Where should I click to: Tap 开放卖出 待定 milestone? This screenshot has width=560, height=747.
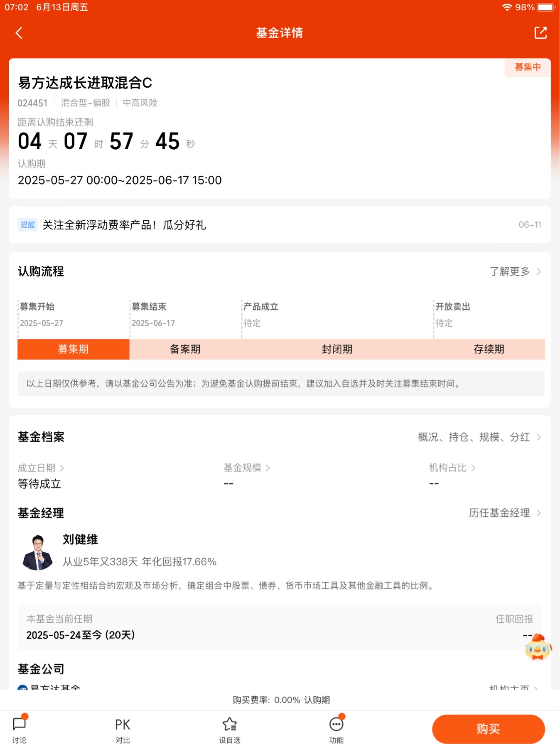(453, 315)
